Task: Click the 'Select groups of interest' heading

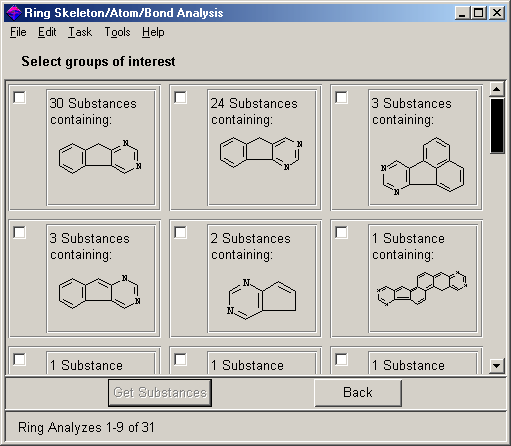Action: pyautogui.click(x=98, y=61)
